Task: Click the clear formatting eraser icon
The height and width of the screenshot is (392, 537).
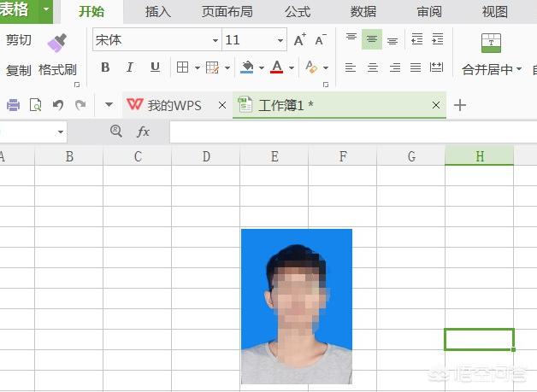Action: pos(311,67)
